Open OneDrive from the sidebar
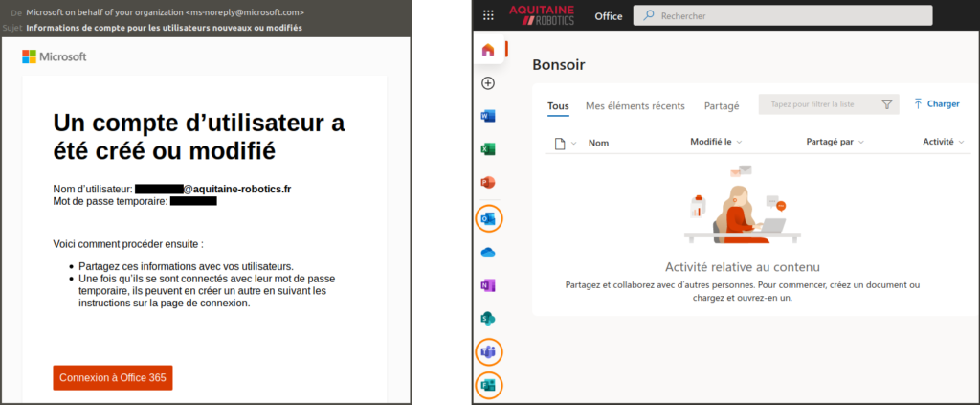The height and width of the screenshot is (405, 980). [488, 253]
